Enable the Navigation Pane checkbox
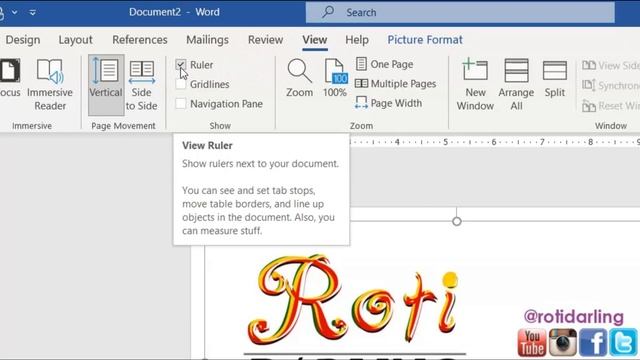The height and width of the screenshot is (360, 640). coord(181,104)
